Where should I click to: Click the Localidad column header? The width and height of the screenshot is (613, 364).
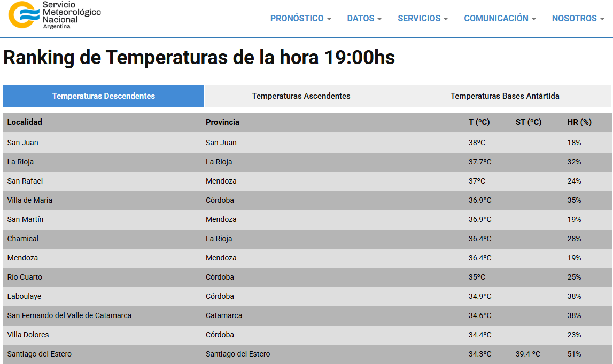[x=25, y=122]
